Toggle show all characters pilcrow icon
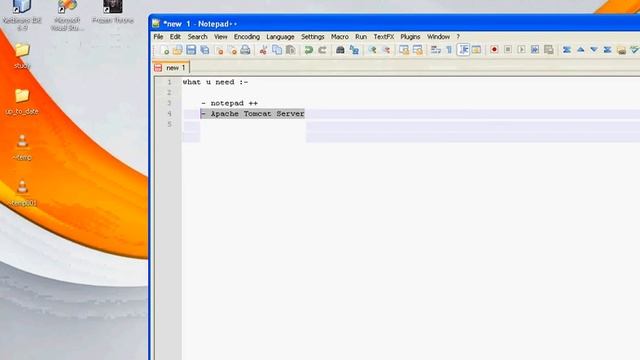This screenshot has height=360, width=640. click(449, 50)
